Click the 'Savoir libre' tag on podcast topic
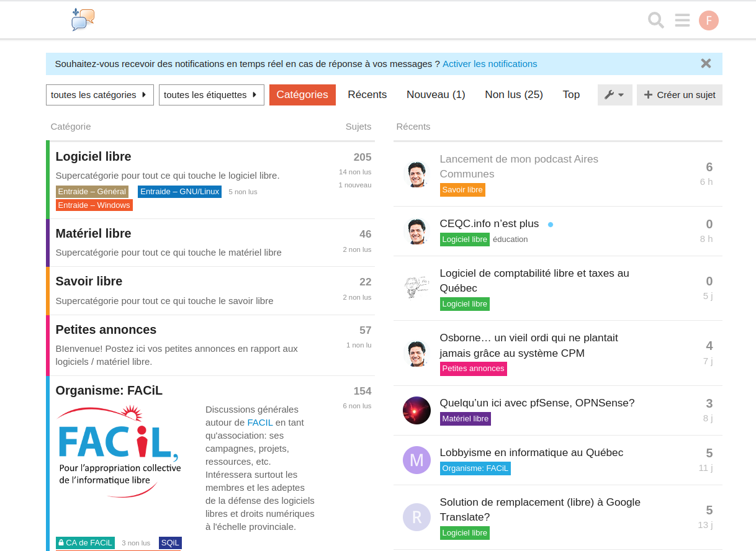Screen dimensions: 756x551 (x=462, y=190)
